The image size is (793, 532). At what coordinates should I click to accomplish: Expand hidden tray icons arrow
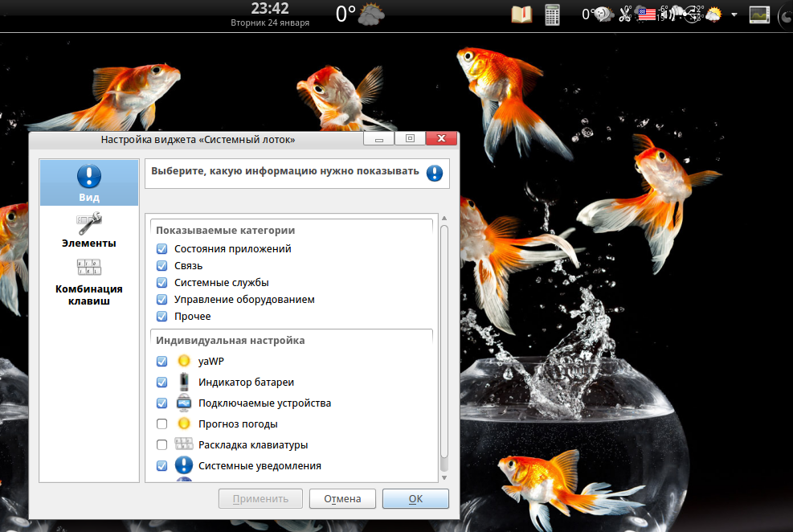[x=734, y=14]
